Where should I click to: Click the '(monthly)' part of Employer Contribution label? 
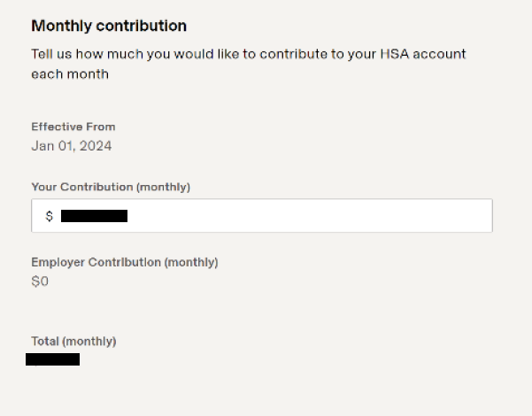pyautogui.click(x=191, y=262)
